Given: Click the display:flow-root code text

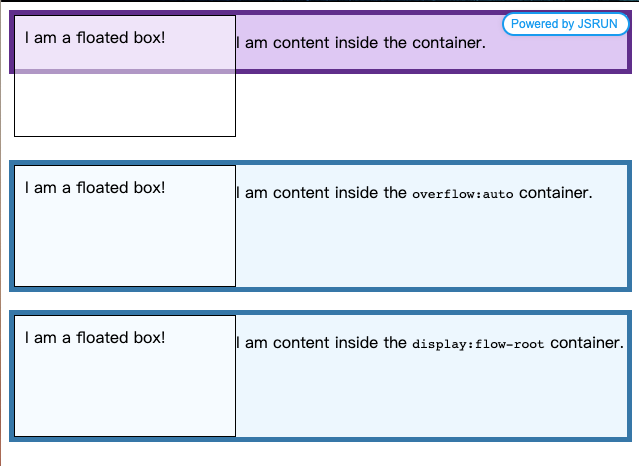Looking at the screenshot, I should click(x=478, y=344).
